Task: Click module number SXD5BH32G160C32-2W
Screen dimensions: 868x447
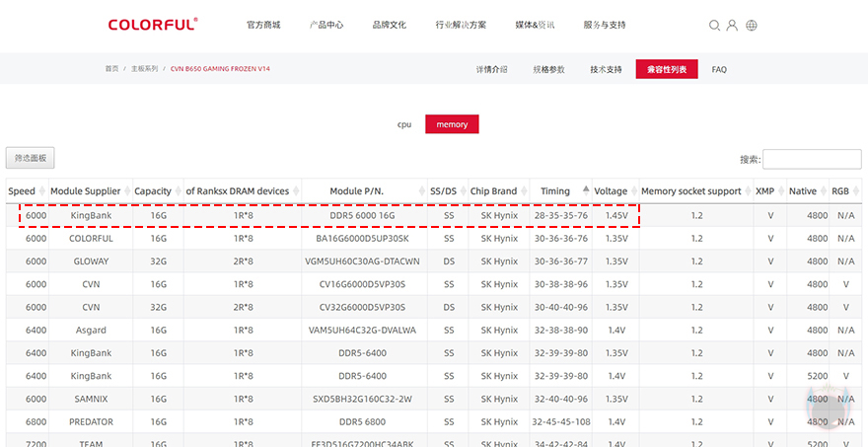Action: click(x=364, y=399)
